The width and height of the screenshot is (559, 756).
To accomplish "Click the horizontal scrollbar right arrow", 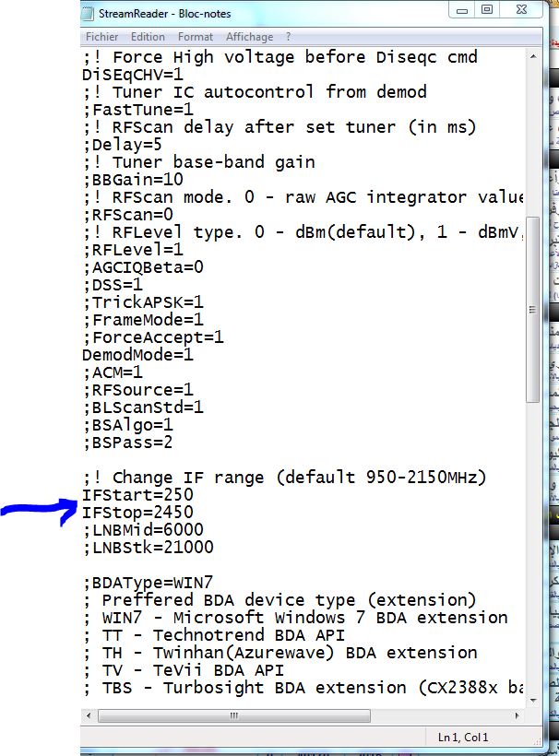I will pos(517,715).
